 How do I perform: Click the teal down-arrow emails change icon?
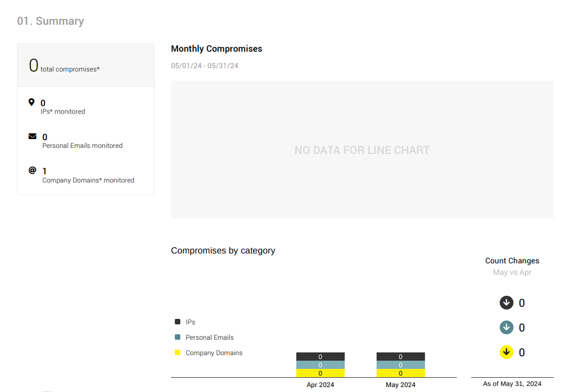tap(506, 328)
